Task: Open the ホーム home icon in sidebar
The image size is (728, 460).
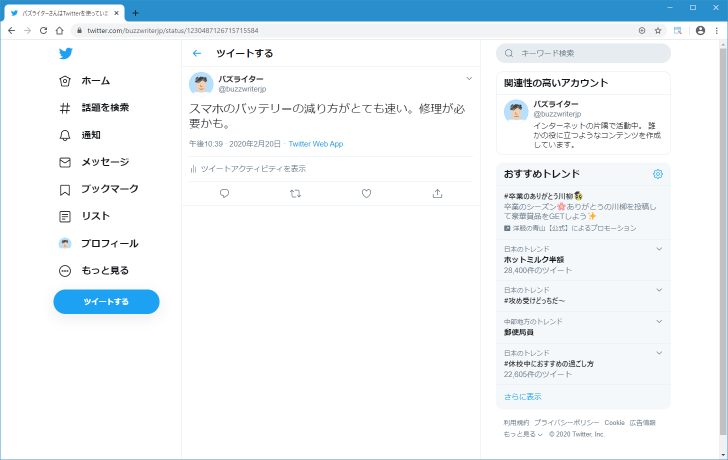Action: coord(65,81)
